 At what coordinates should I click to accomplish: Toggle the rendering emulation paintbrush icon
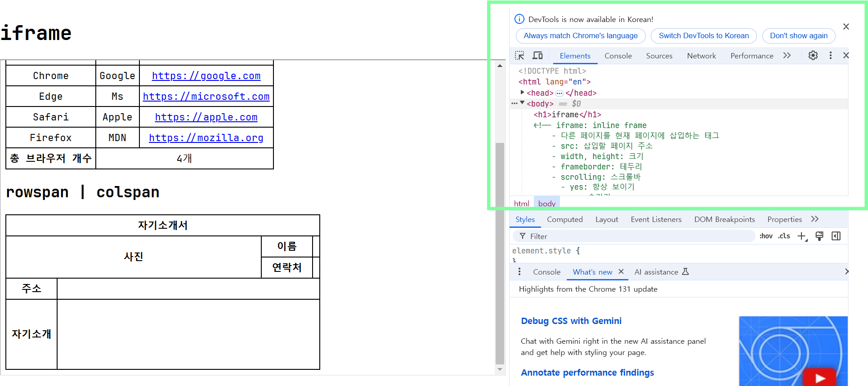(819, 236)
